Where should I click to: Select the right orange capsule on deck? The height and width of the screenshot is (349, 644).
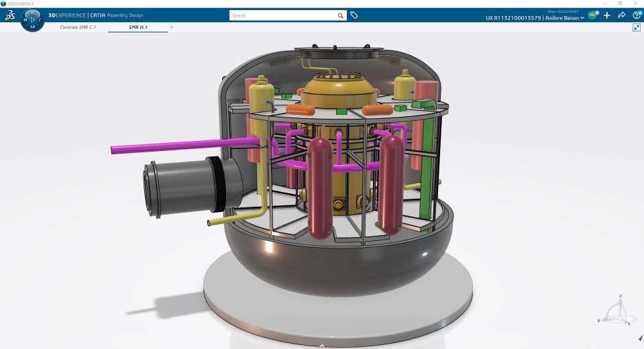(x=378, y=110)
